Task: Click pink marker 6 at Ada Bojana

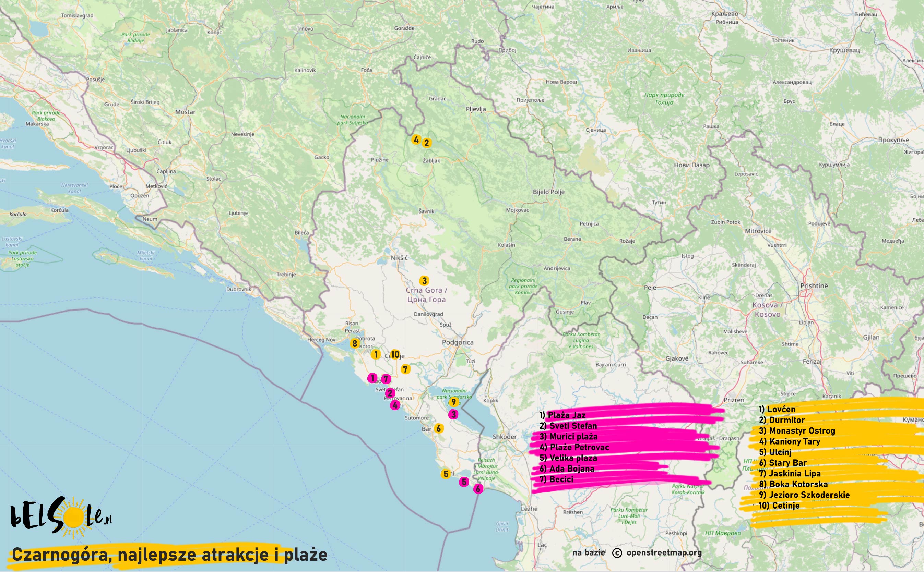Action: click(478, 489)
